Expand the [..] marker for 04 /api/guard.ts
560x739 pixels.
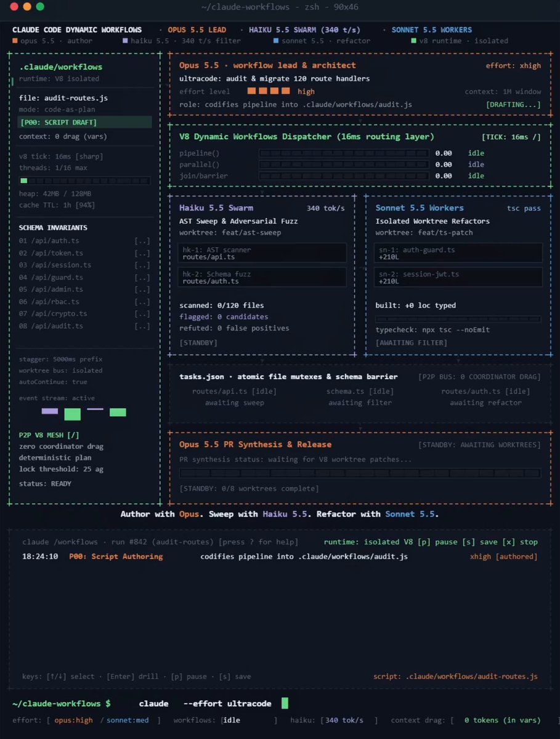pyautogui.click(x=142, y=277)
